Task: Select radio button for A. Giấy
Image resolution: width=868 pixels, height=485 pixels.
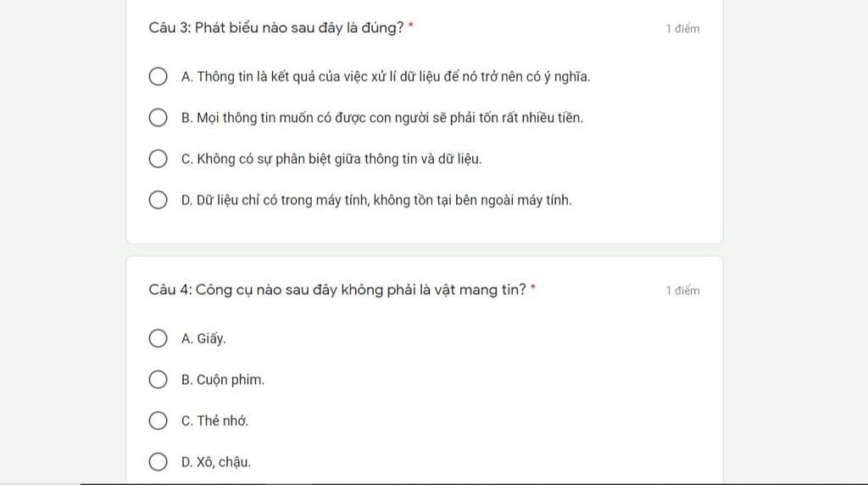Action: (158, 338)
